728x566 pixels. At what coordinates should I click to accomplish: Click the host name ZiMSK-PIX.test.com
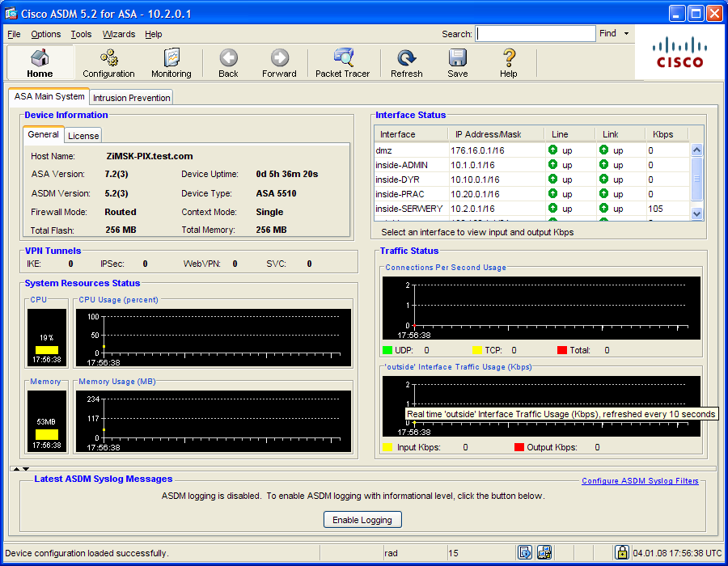[x=150, y=156]
